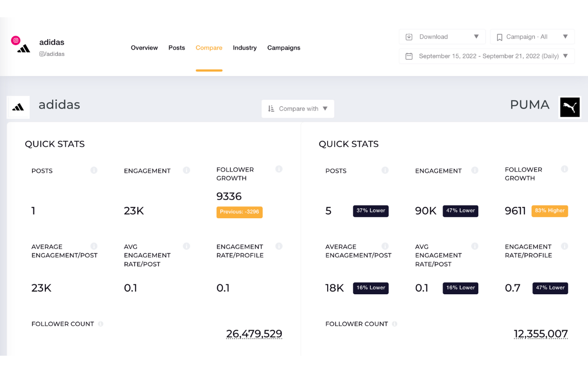Click info icon next to PUMA Follower Count
588x373 pixels.
point(395,324)
